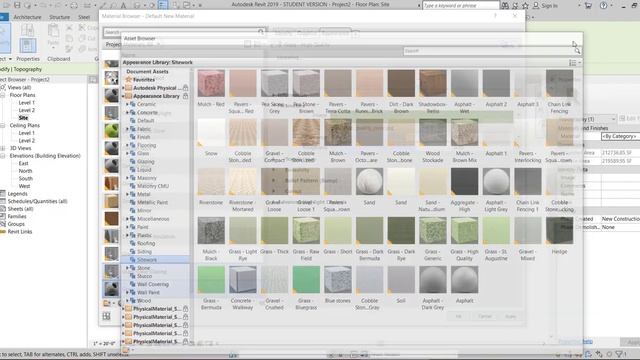
Task: Open the Help question mark icon
Action: tap(603, 5)
